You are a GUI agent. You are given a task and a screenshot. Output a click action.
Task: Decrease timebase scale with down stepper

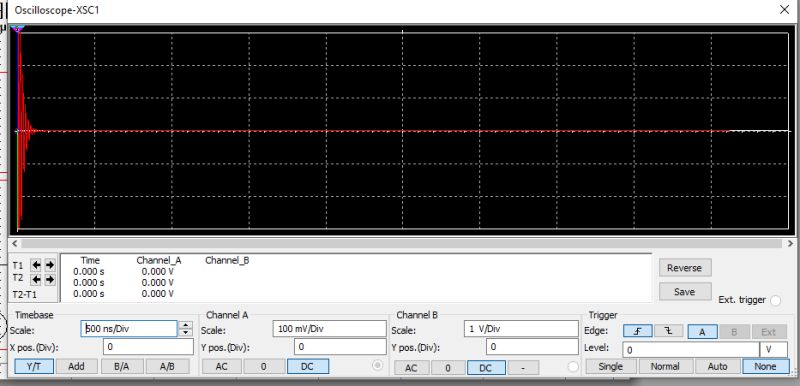pos(186,332)
